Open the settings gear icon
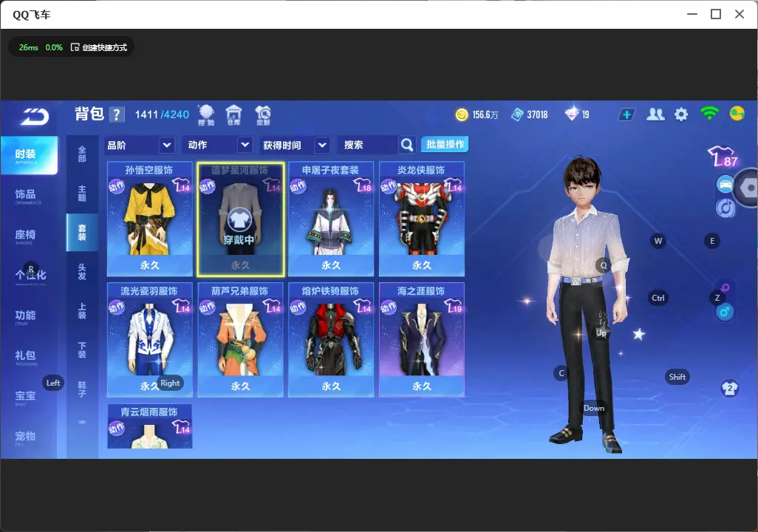This screenshot has width=758, height=532. tap(681, 115)
